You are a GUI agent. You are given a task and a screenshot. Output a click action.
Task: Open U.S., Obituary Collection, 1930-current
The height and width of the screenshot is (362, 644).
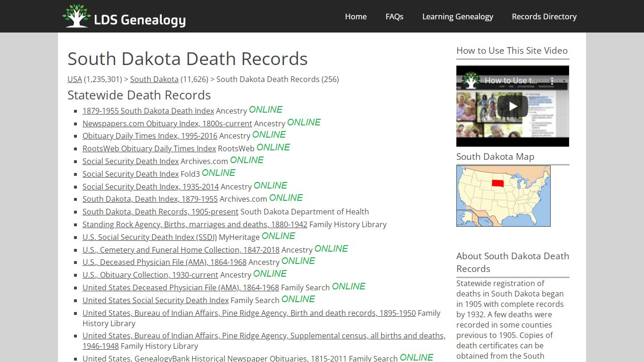coord(150,275)
